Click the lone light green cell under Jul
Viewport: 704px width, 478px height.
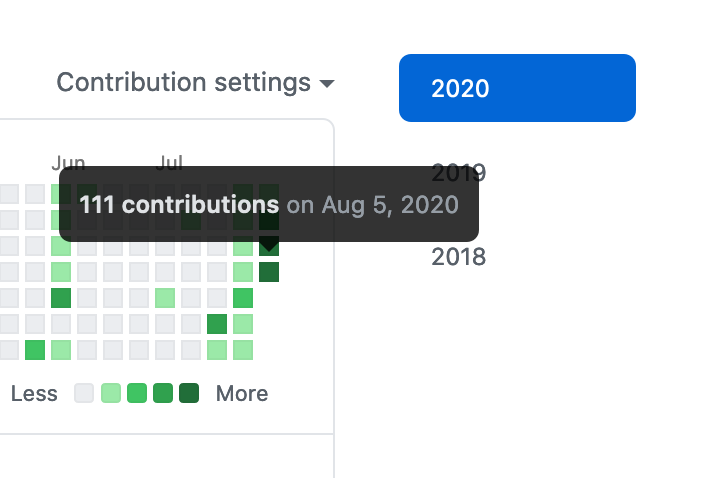point(165,298)
